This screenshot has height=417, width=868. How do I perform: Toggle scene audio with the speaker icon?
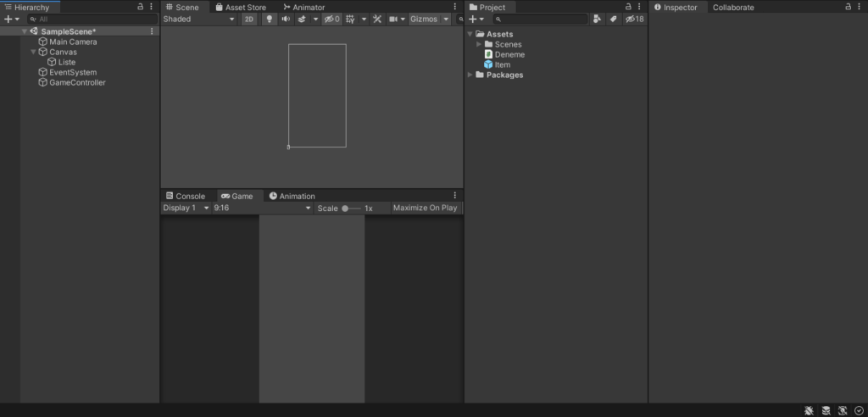[286, 19]
